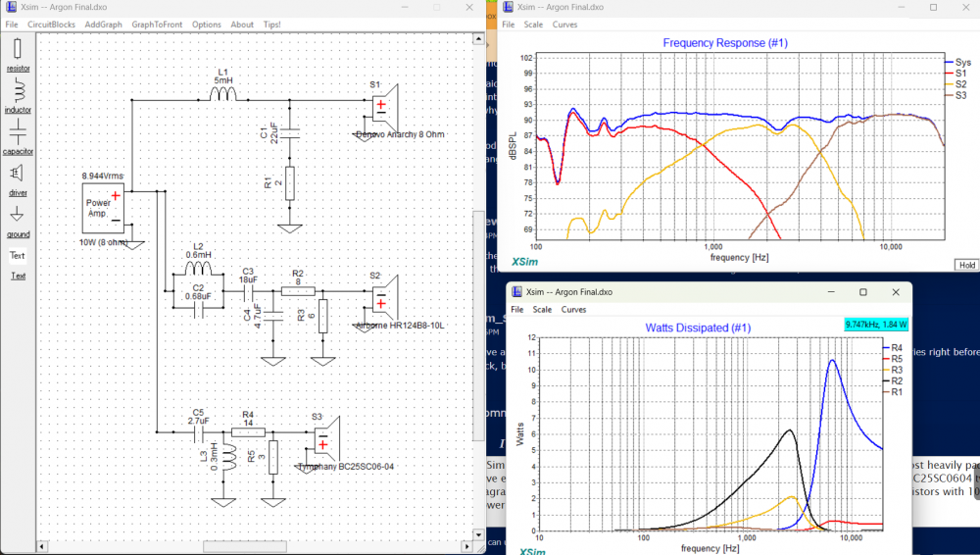Click the L1 5mH inductor in the circuit
This screenshot has height=555, width=980.
coord(222,94)
